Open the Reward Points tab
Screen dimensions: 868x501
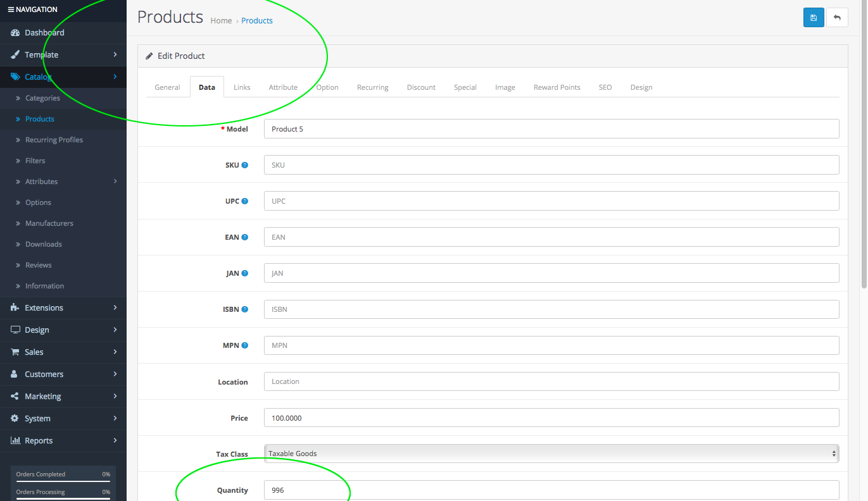(x=557, y=87)
